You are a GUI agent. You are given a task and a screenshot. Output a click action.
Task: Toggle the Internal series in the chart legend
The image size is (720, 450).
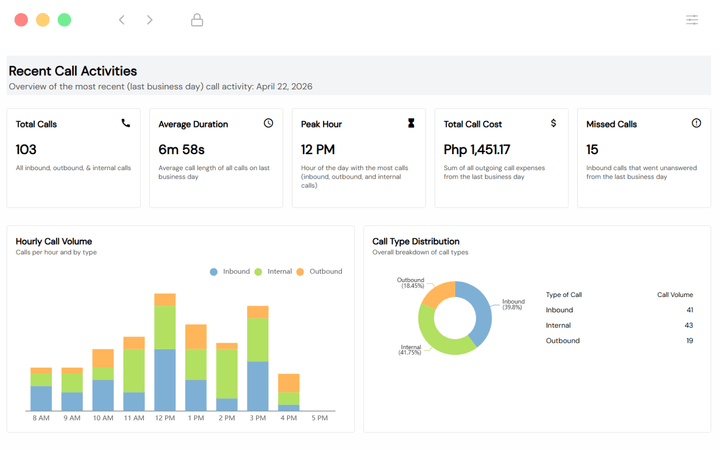point(273,271)
